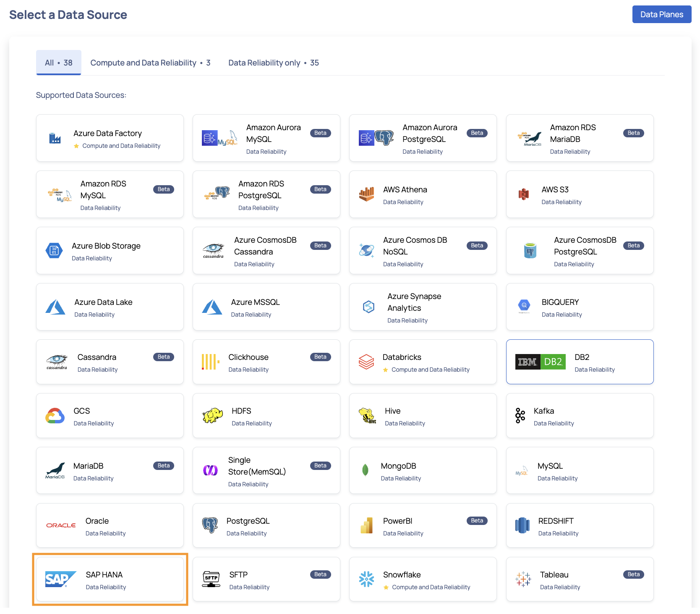700x614 pixels.
Task: Click the Beta badge on SFTP card
Action: click(x=321, y=574)
